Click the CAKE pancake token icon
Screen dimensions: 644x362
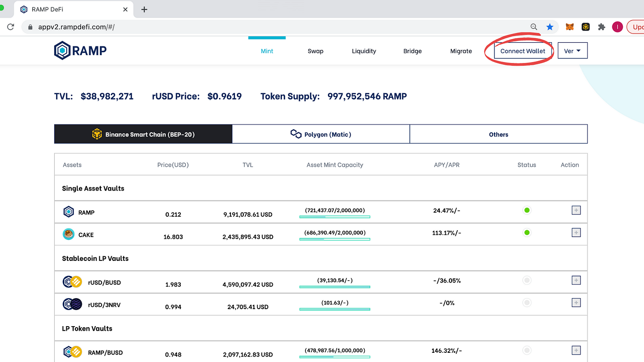69,234
